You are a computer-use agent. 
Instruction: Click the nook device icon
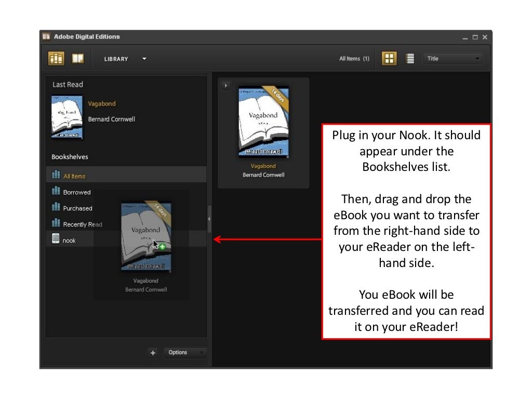tap(56, 238)
